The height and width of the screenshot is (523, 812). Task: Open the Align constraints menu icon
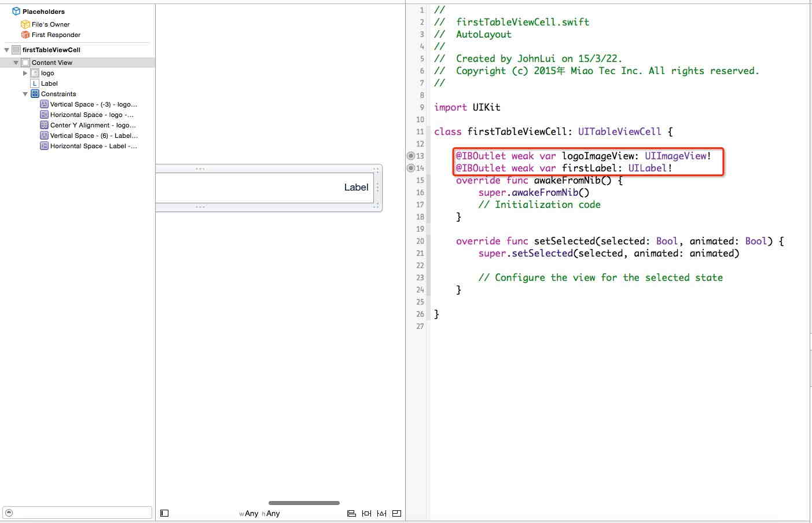[x=351, y=513]
